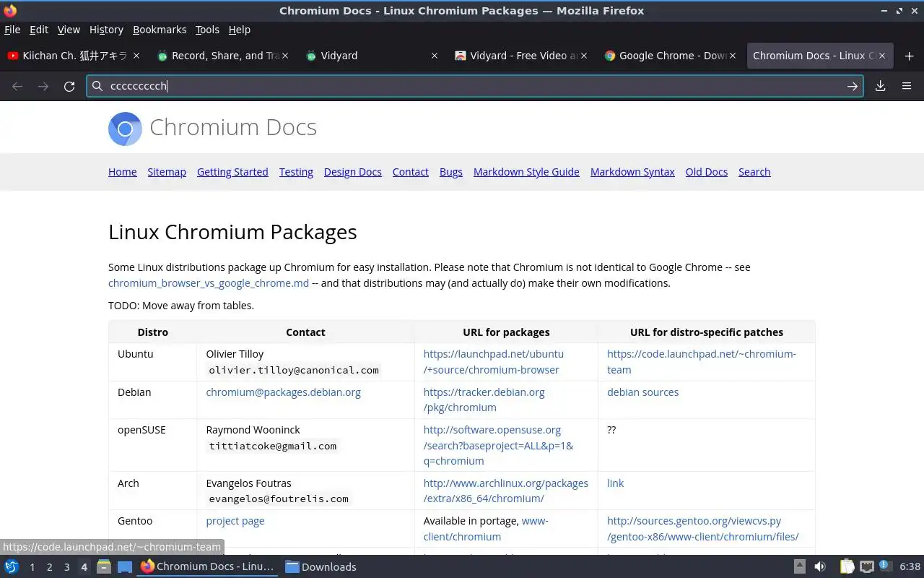This screenshot has height=578, width=924.
Task: Open the archlinux.org packages link
Action: (505, 491)
